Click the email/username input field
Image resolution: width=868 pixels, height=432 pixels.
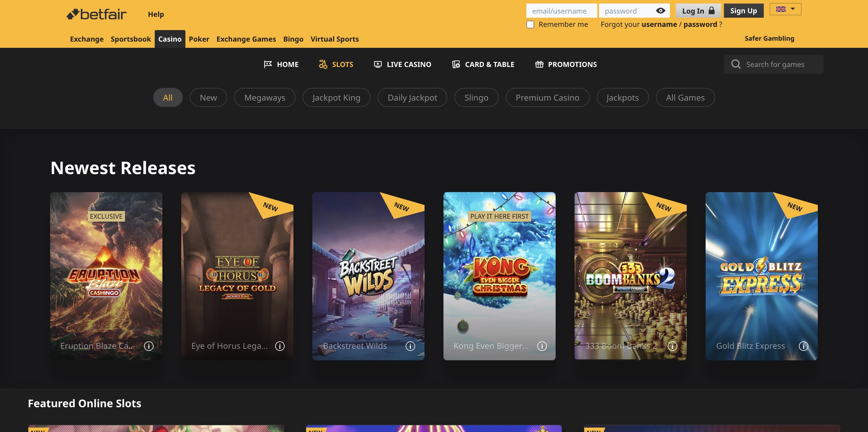[562, 10]
